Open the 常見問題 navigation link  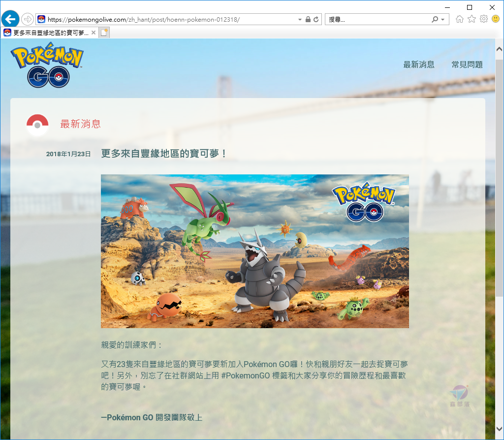(x=467, y=65)
